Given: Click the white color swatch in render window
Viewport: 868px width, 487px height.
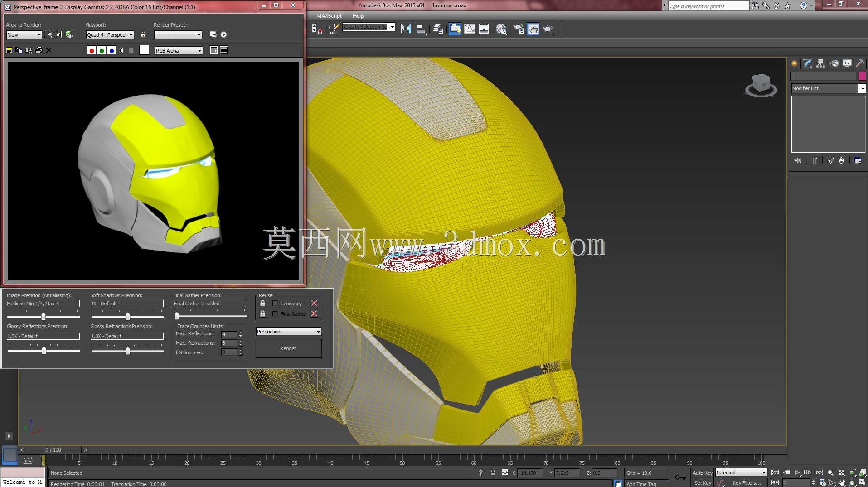Looking at the screenshot, I should (x=144, y=50).
